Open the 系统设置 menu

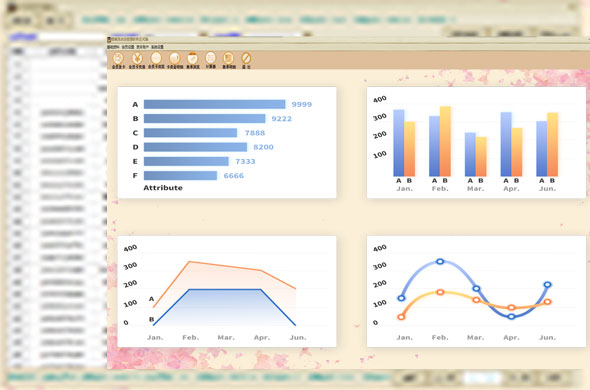click(x=157, y=47)
